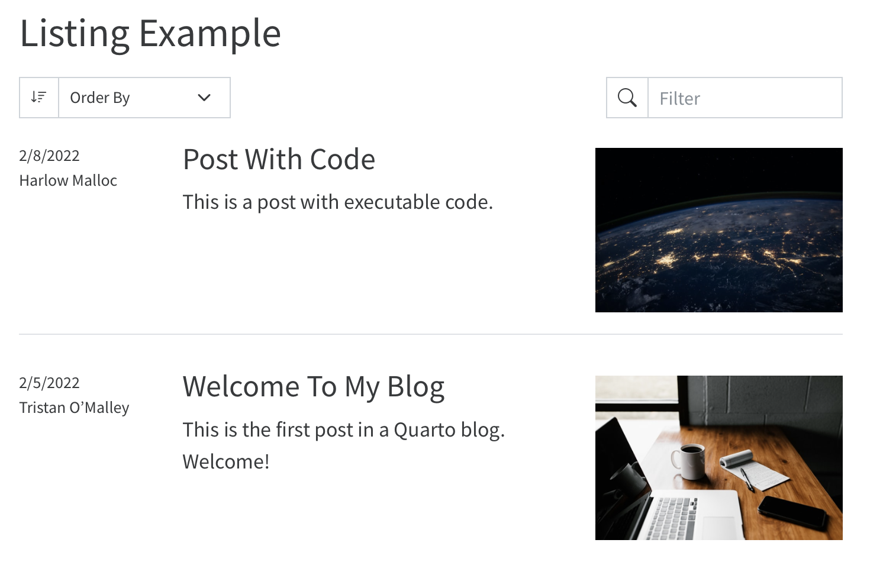Click inside the Filter input field

pyautogui.click(x=745, y=98)
